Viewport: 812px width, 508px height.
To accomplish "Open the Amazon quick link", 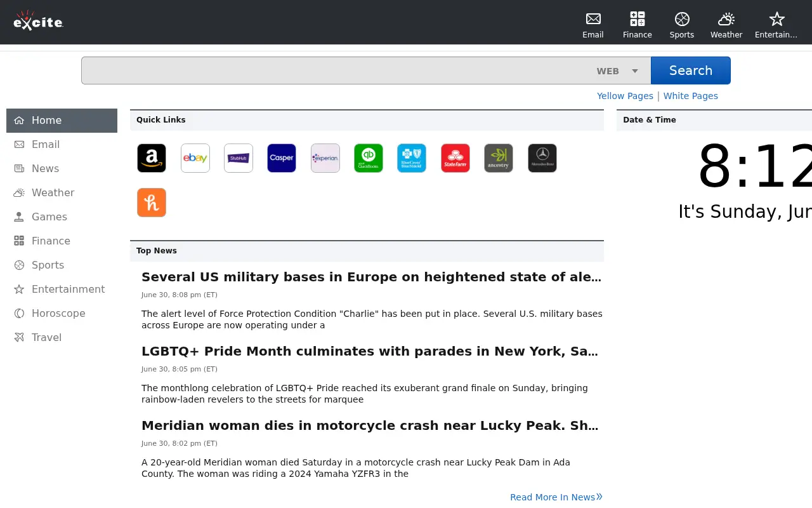I will click(152, 158).
